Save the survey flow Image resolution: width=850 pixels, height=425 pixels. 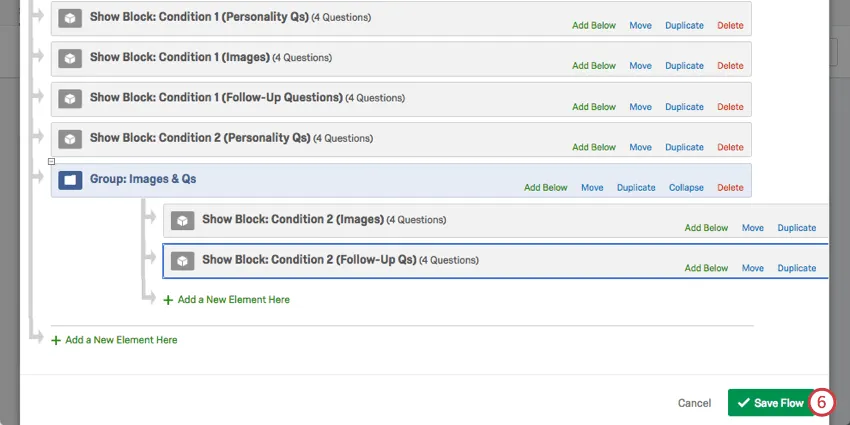click(x=770, y=403)
